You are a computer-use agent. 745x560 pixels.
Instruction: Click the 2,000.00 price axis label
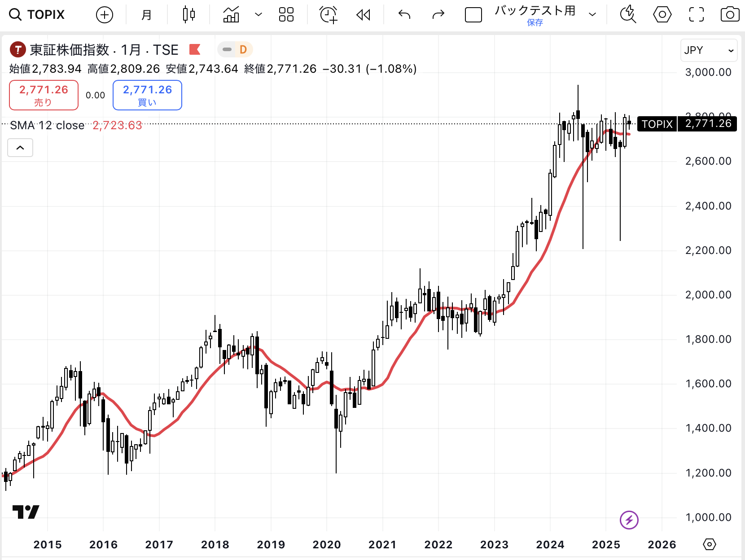click(708, 295)
